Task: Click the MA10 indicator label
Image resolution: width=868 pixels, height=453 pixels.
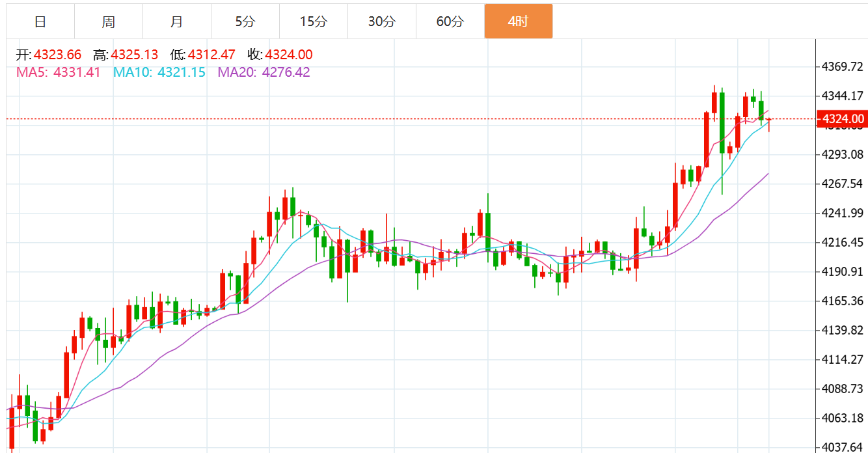Action: coord(159,72)
